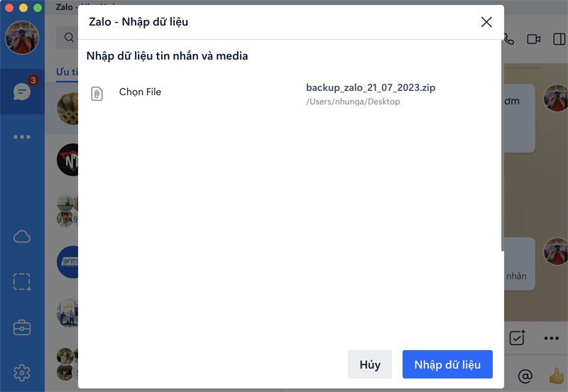Start a video call with camera icon
Image resolution: width=568 pixels, height=392 pixels.
click(534, 39)
